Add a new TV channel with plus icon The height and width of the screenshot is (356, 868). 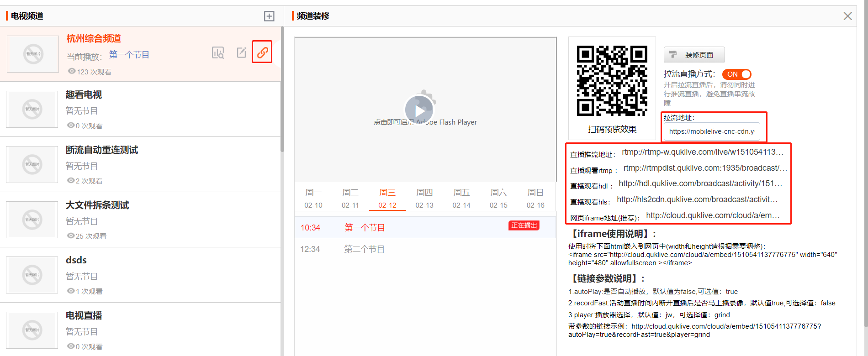tap(269, 16)
